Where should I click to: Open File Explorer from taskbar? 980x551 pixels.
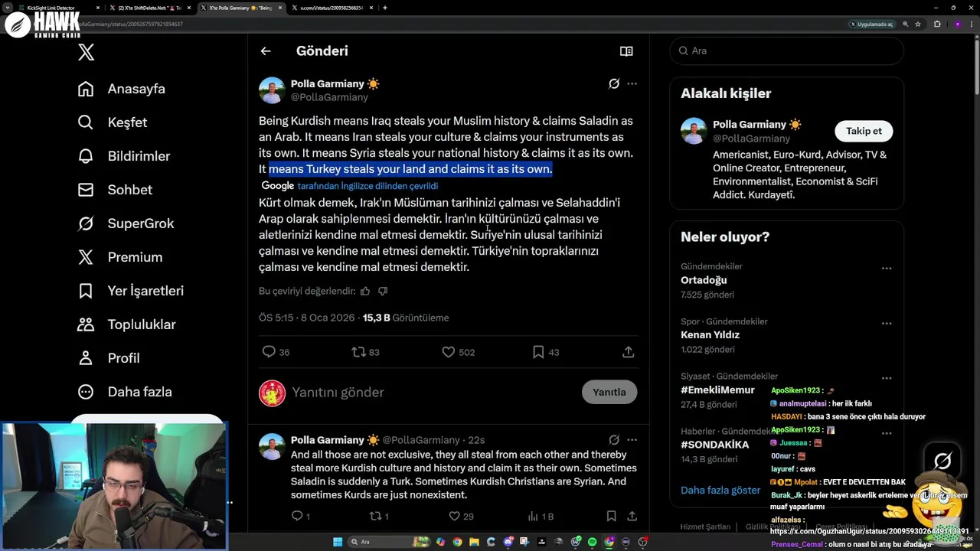474,542
